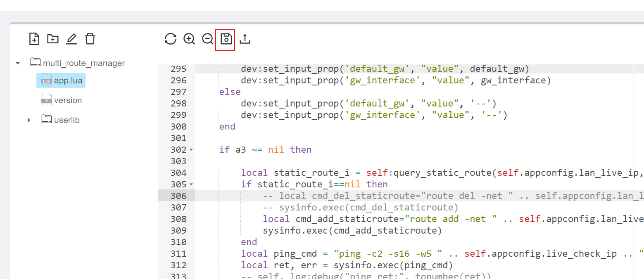Zoom in on the code
Screen dimensions: 644x279
pyautogui.click(x=189, y=38)
